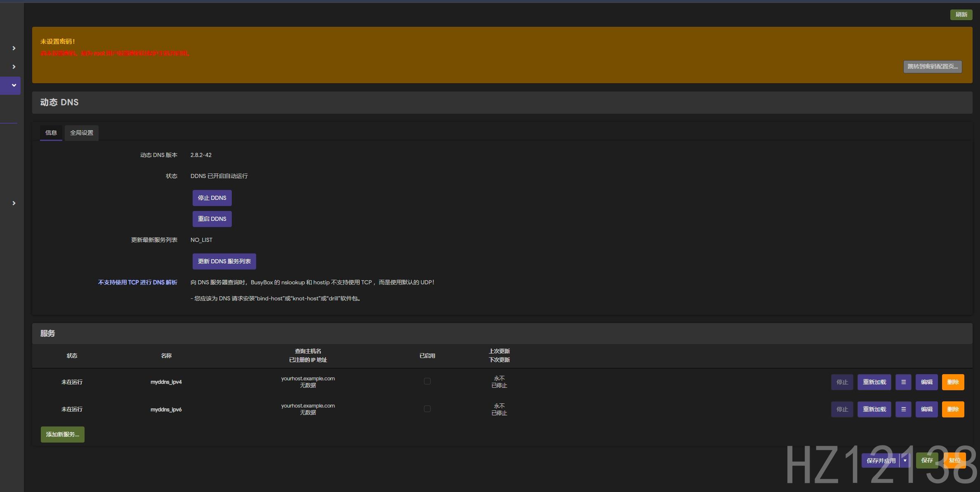The image size is (980, 492).
Task: Click the 刷新 button
Action: 961,14
